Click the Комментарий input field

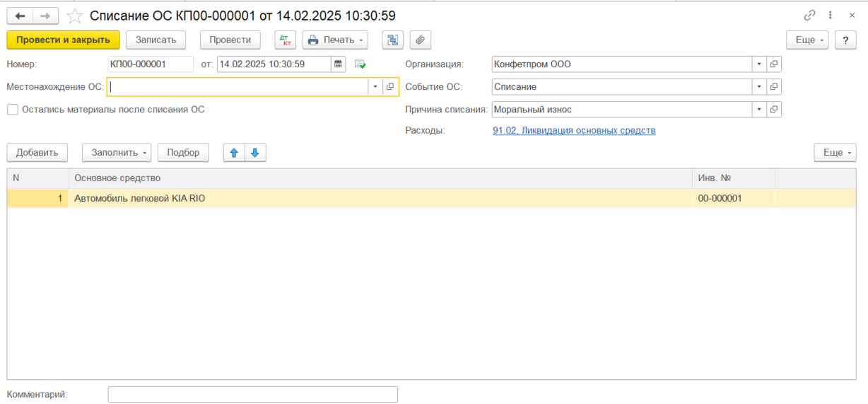[253, 394]
